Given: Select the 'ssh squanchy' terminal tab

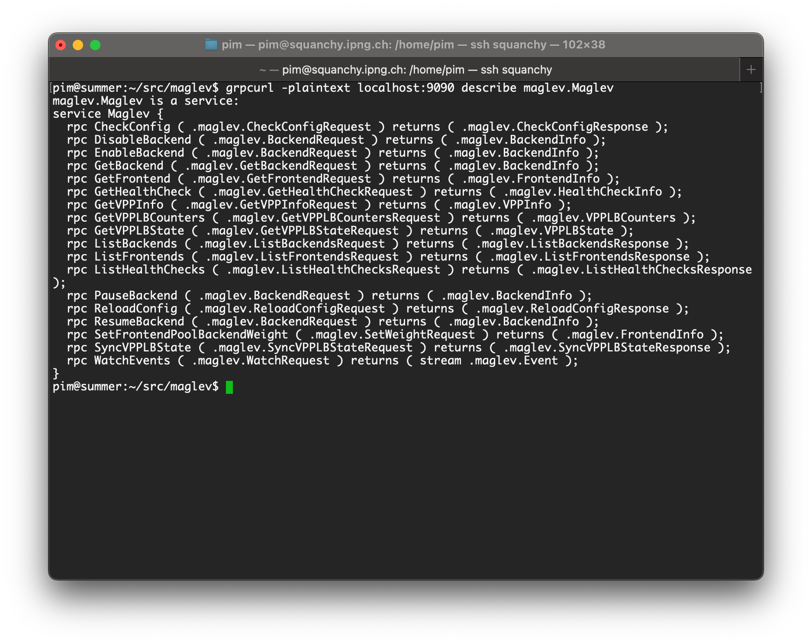Looking at the screenshot, I should tap(406, 70).
